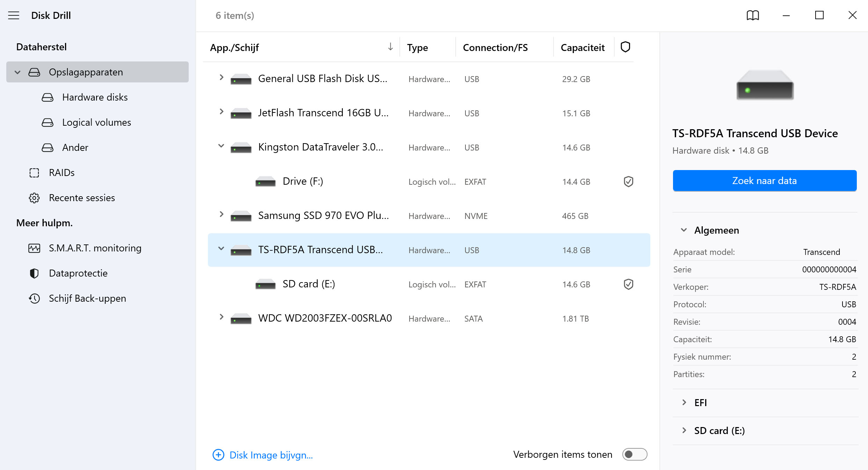Open RAIDs in sidebar
Viewport: 868px width, 470px height.
pos(97,173)
